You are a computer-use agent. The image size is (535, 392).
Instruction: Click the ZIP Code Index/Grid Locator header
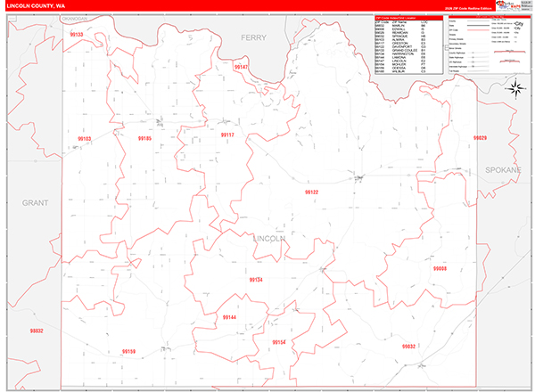pos(408,18)
